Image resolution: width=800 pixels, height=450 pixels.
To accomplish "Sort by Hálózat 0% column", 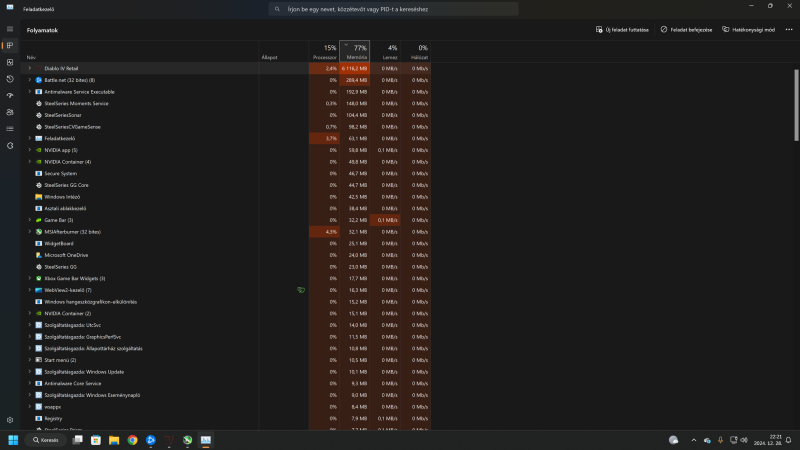I will (x=416, y=52).
